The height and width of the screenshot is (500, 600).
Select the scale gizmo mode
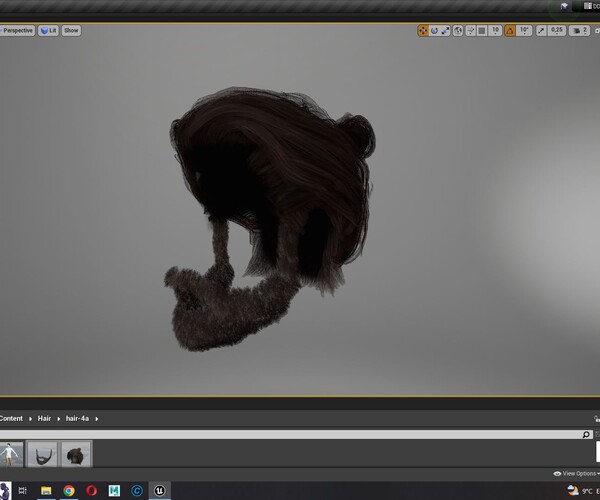pos(445,31)
